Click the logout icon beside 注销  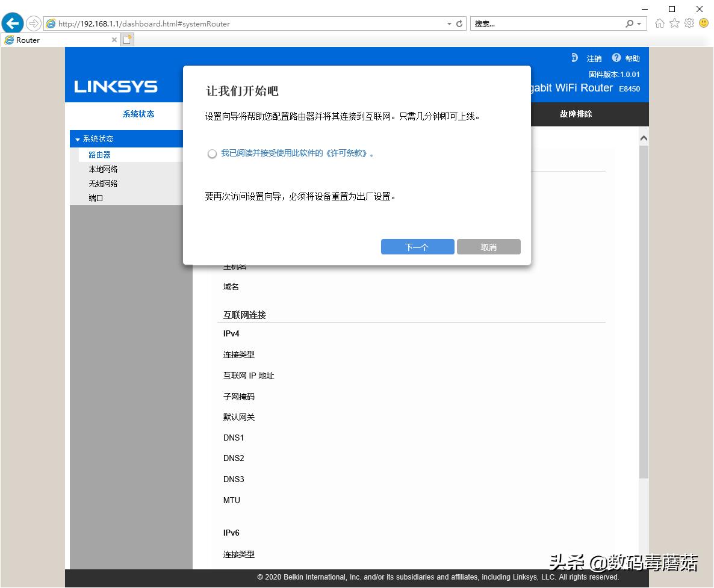575,58
